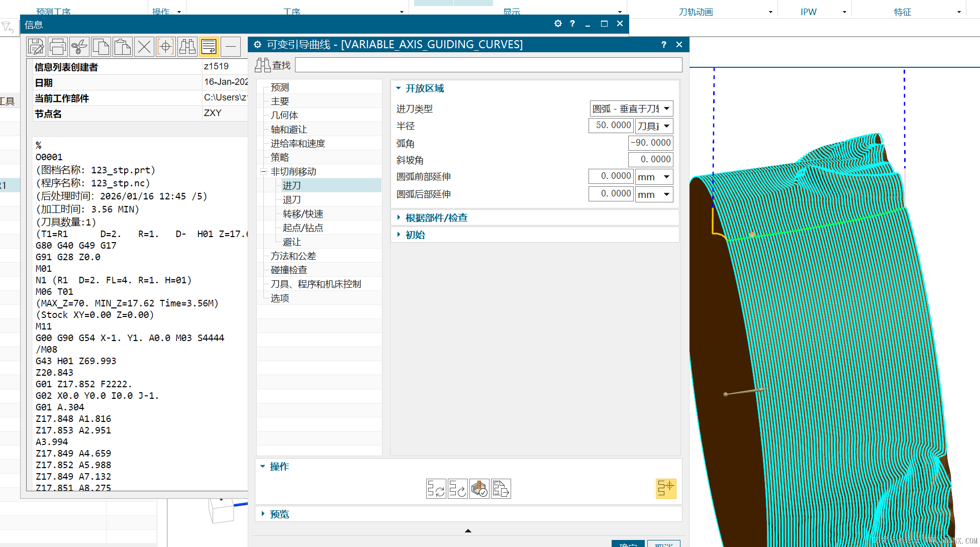Click the binoculars Find icon in the 信息 window
This screenshot has width=980, height=547.
point(187,46)
